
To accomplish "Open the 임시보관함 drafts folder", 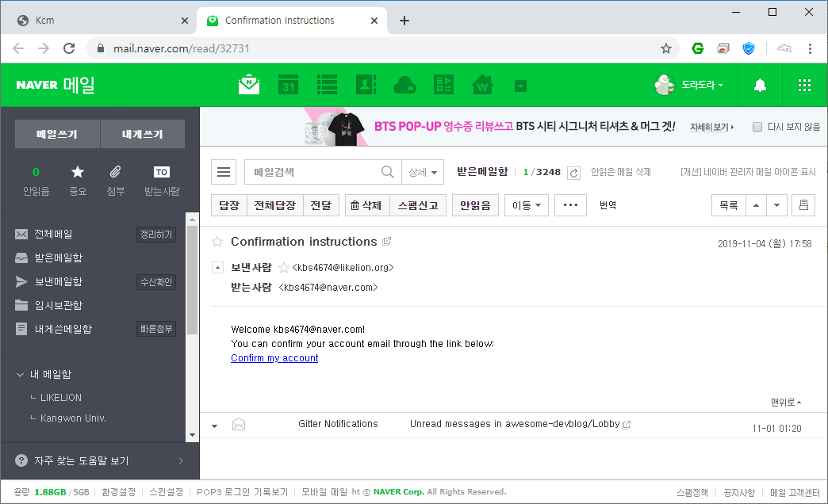I will pyautogui.click(x=58, y=305).
